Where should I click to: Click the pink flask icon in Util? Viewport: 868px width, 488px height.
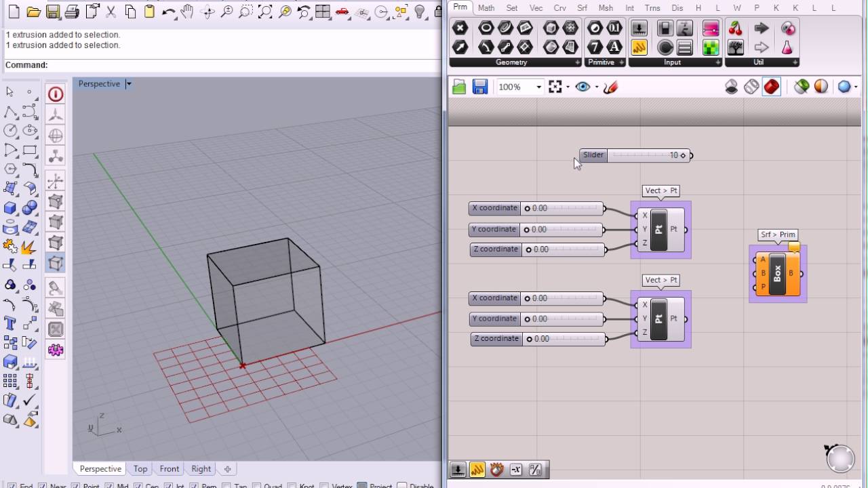pos(788,47)
